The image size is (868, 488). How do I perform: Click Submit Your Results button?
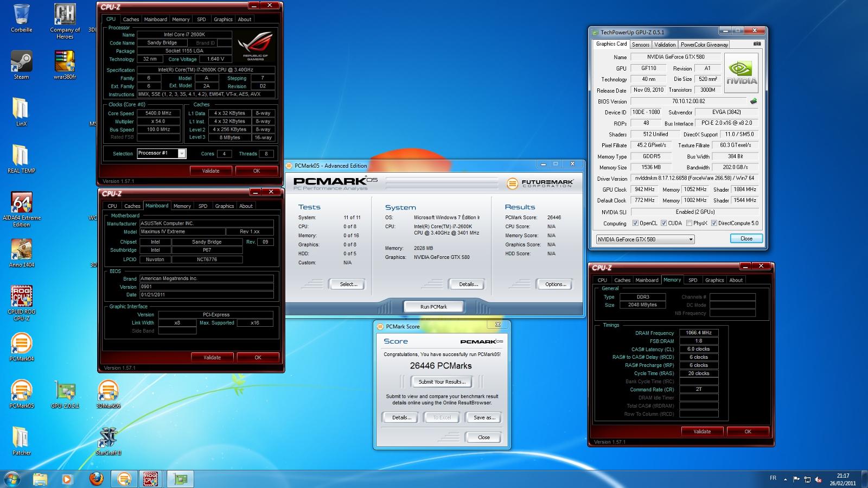(x=442, y=382)
